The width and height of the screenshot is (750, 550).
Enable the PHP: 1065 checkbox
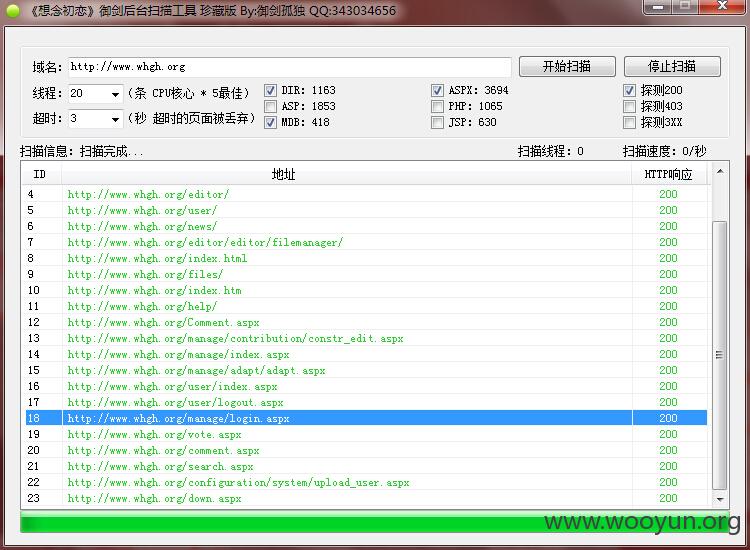[x=437, y=106]
